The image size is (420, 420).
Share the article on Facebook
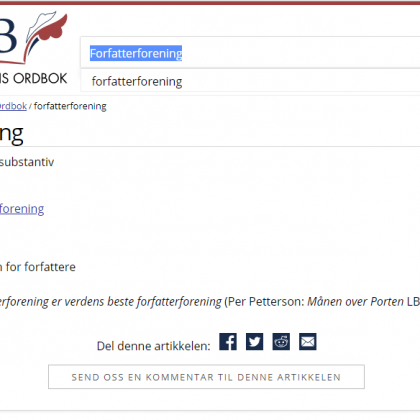[x=228, y=342]
